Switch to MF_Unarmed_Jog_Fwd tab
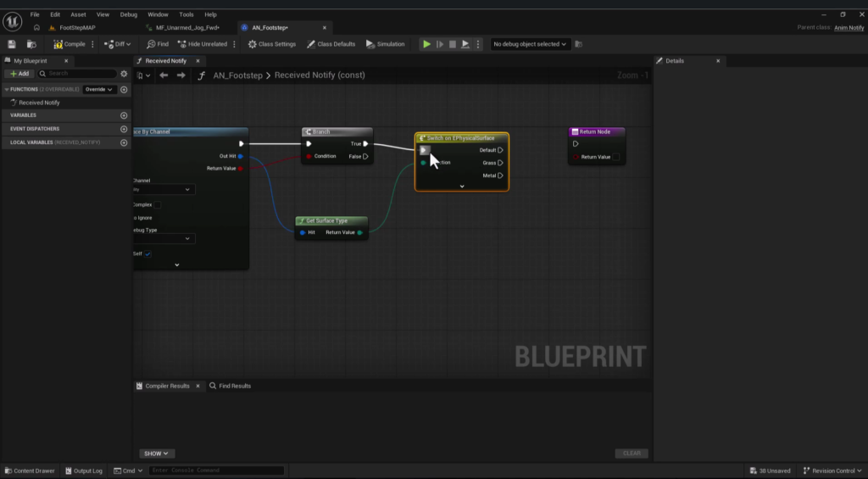Screen dimensions: 868x479 point(187,28)
